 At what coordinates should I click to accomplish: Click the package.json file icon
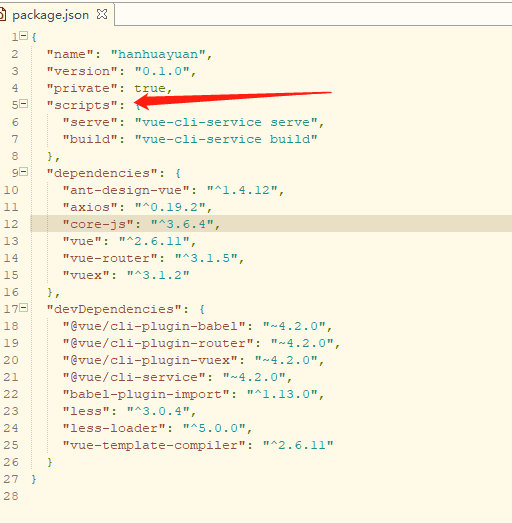[3, 15]
